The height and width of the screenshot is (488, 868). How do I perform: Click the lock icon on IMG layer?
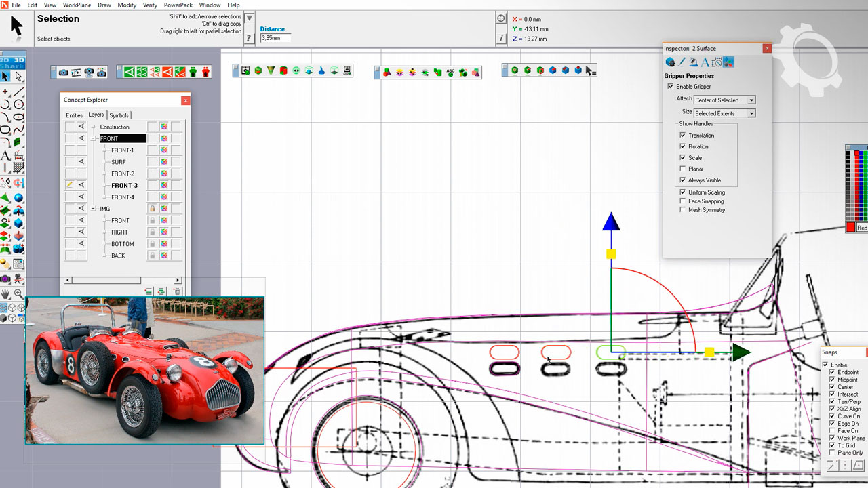pyautogui.click(x=153, y=209)
